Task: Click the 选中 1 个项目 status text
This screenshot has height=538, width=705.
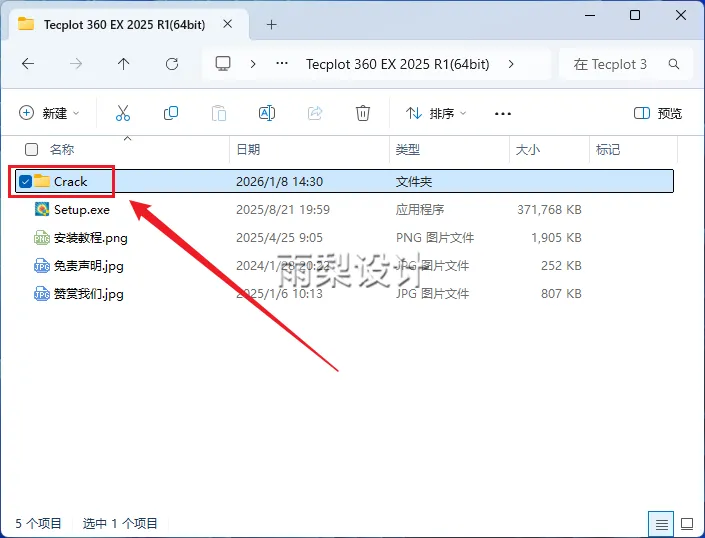Action: pos(120,524)
